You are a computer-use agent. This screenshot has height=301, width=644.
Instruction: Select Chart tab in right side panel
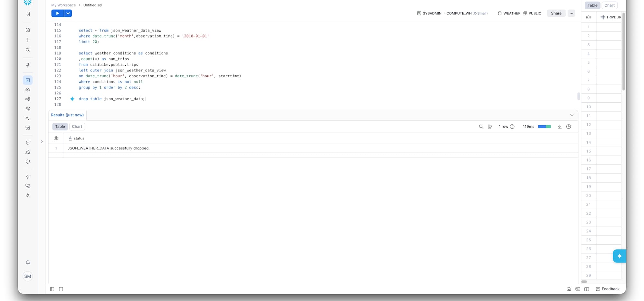610,5
